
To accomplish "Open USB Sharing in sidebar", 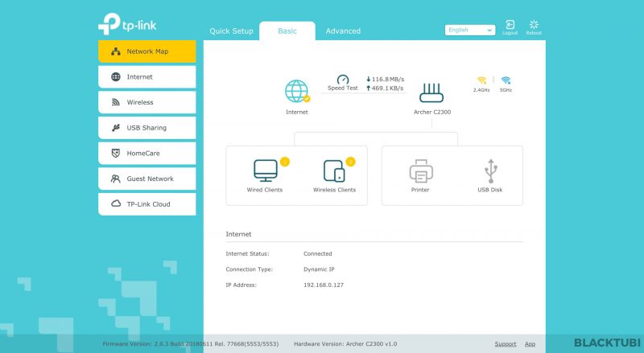I will 147,128.
